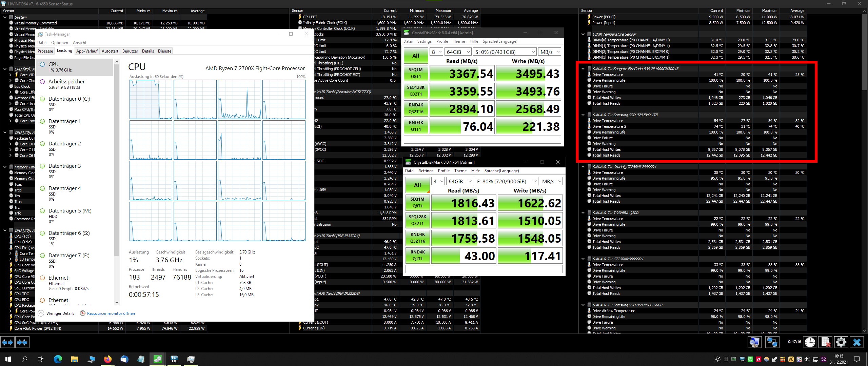
Task: Open Windows Start menu
Action: pyautogui.click(x=8, y=359)
